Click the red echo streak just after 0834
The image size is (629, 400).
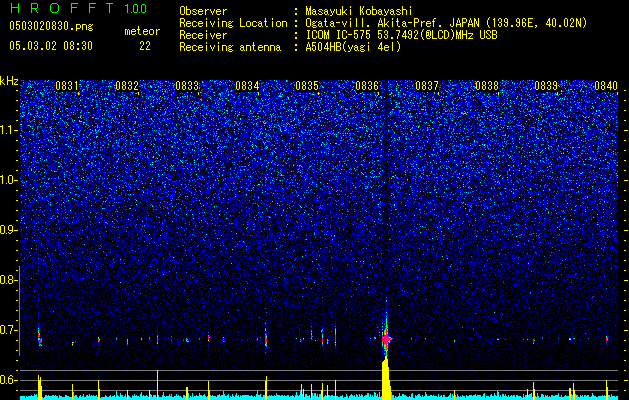[x=266, y=338]
